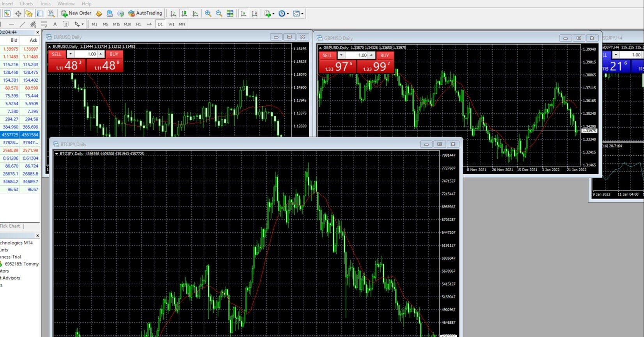Image resolution: width=644 pixels, height=337 pixels.
Task: Expand the Periods dropdown arrow
Action: pyautogui.click(x=288, y=14)
